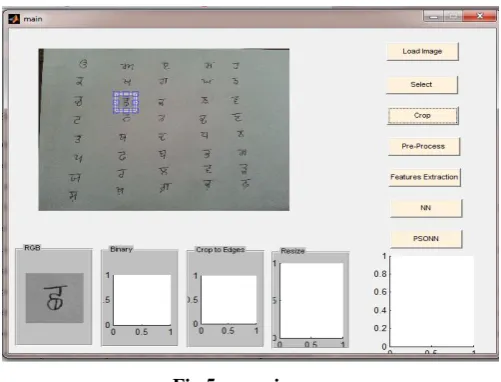Maximize the main window

[x=453, y=16]
